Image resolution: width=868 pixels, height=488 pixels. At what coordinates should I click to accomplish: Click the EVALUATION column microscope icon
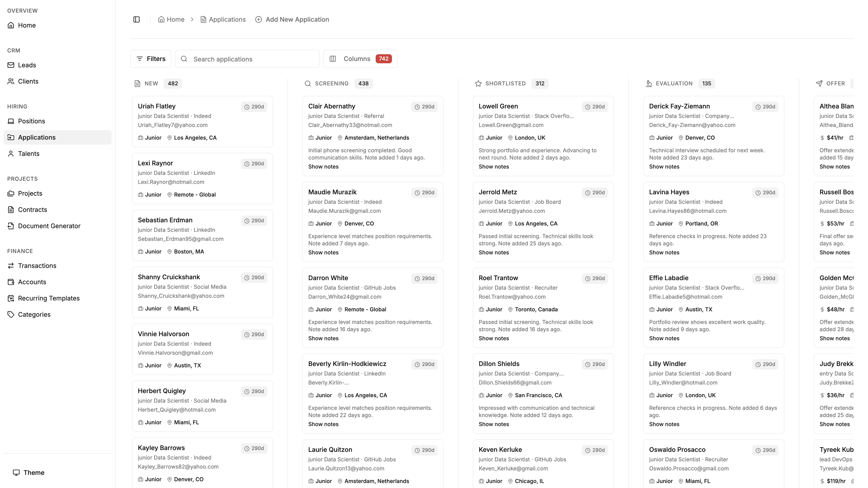coord(649,84)
